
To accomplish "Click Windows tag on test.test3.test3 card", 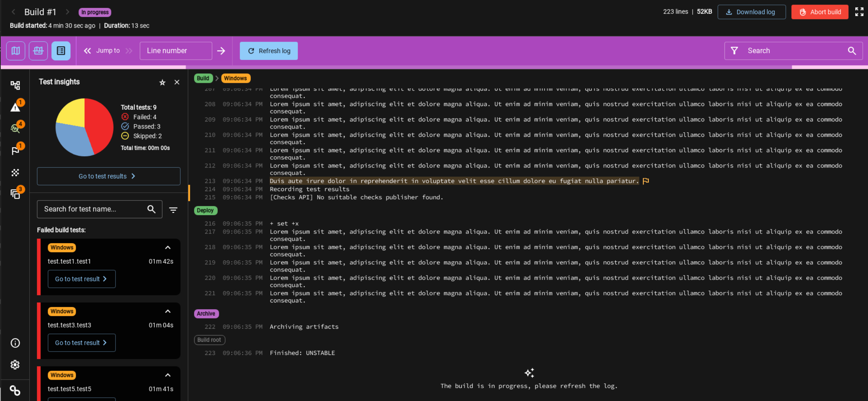I will (x=62, y=311).
